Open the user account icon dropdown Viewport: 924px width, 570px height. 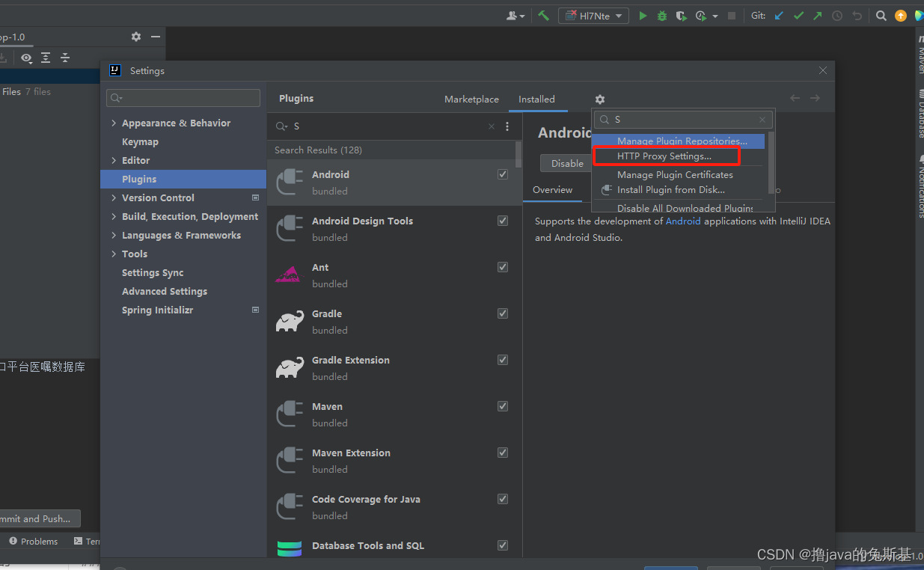tap(515, 16)
